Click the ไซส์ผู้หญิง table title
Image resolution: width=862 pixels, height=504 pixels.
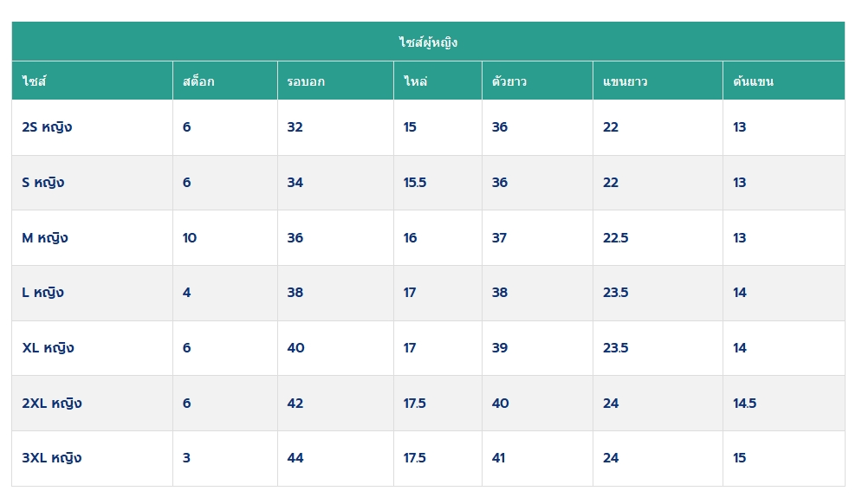(428, 42)
